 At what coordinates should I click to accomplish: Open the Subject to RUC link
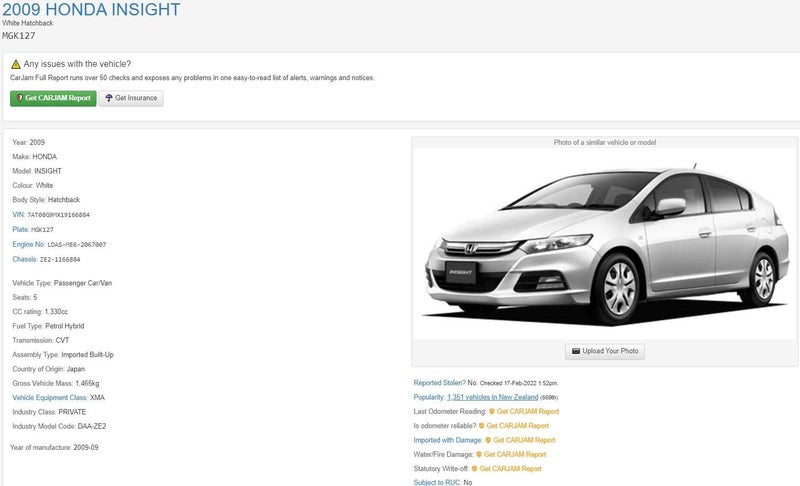(x=437, y=482)
